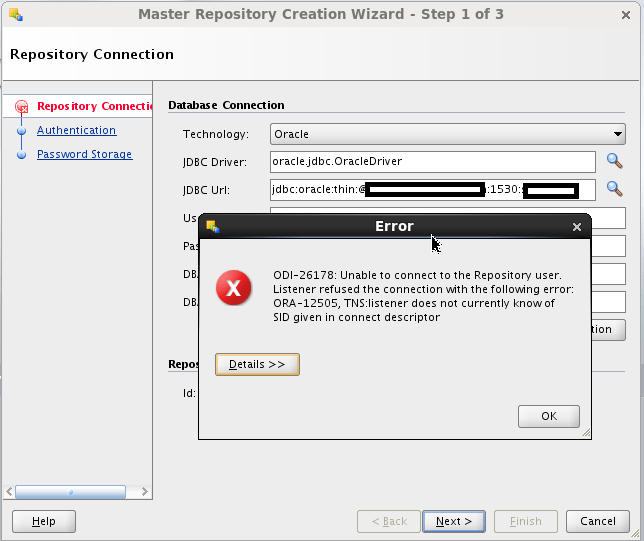The height and width of the screenshot is (541, 644).
Task: Click the Repository Connection page heading
Action: [x=92, y=54]
